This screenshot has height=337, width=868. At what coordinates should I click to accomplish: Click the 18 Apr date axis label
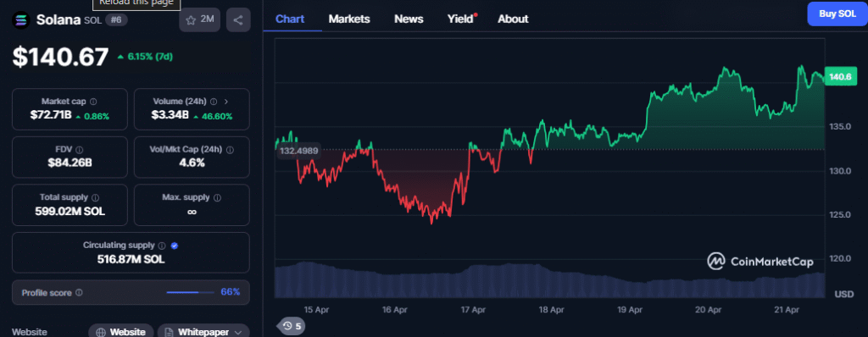pos(551,310)
